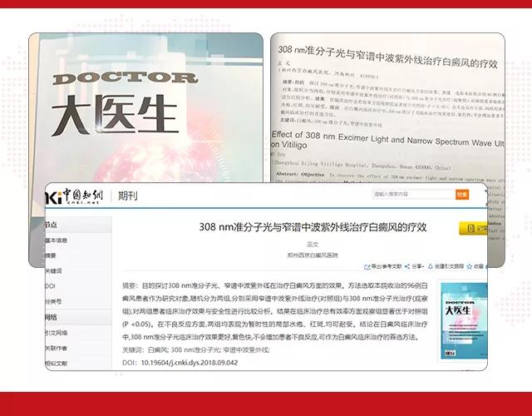Select 摘要 in the left sidebar
The image size is (532, 416).
pyautogui.click(x=51, y=255)
